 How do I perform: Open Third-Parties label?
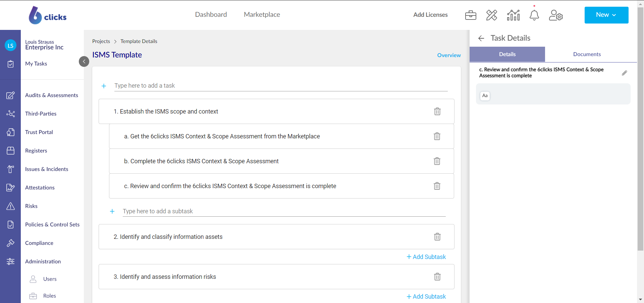[41, 114]
